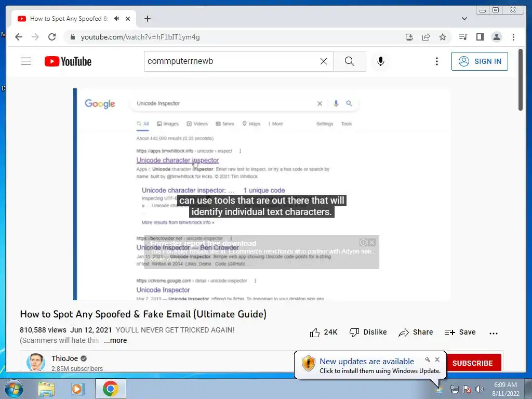Go to YouTube home via logo
Viewport: 532px width, 399px height.
[68, 61]
